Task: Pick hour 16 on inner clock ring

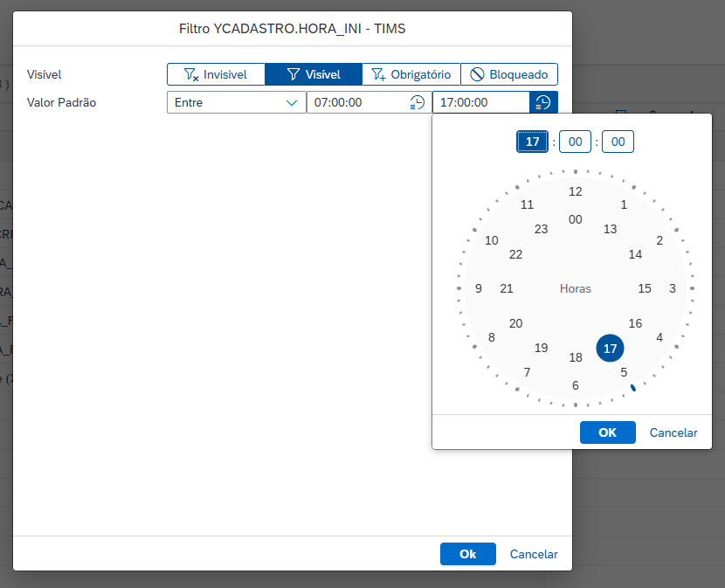Action: coord(635,323)
